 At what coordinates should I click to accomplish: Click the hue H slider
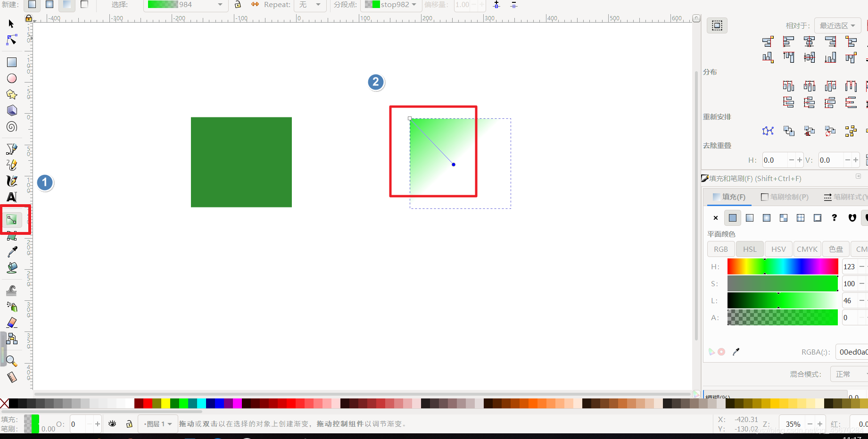pyautogui.click(x=783, y=266)
